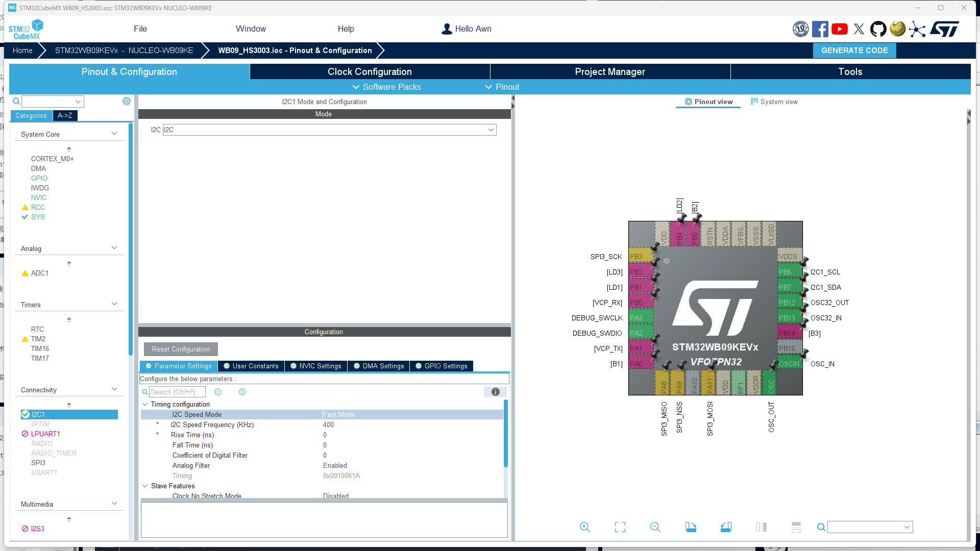Collapse the System Core category
This screenshot has width=980, height=551.
[114, 134]
